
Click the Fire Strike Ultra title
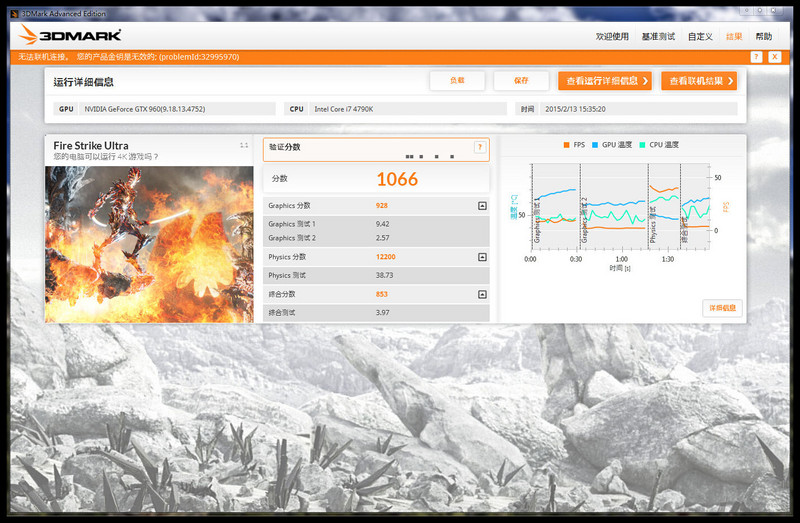(x=91, y=145)
